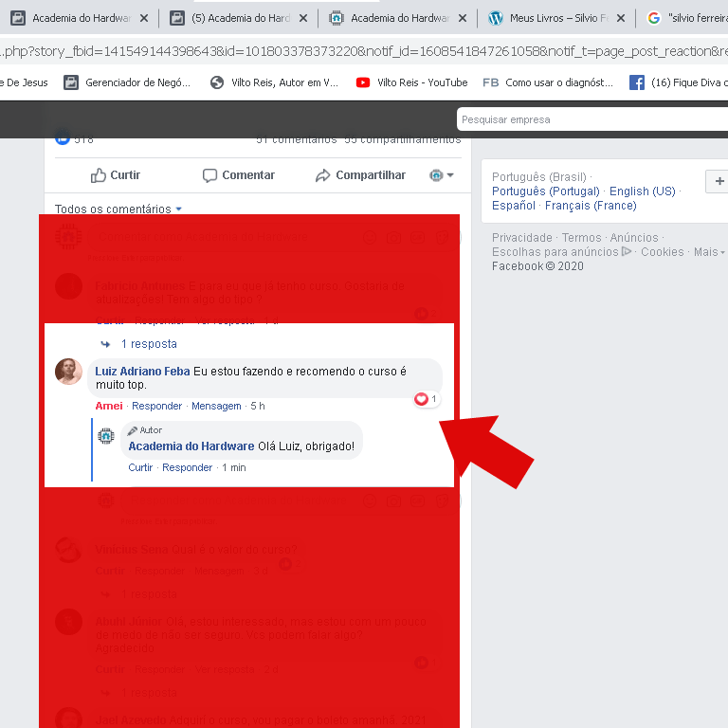Toggle the Amei reaction on Luiz's comment
This screenshot has height=728, width=728.
point(109,406)
